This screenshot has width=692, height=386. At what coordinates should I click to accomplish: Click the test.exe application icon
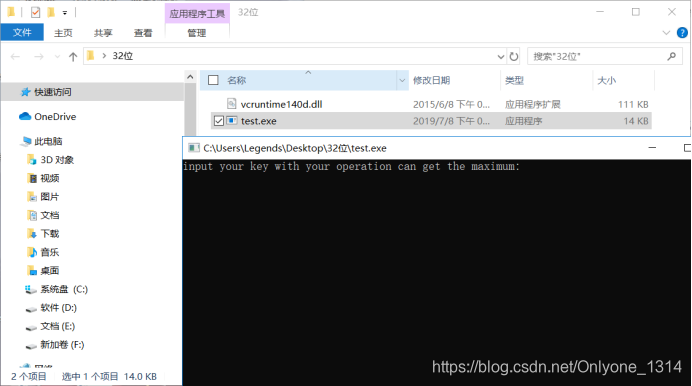[x=232, y=120]
